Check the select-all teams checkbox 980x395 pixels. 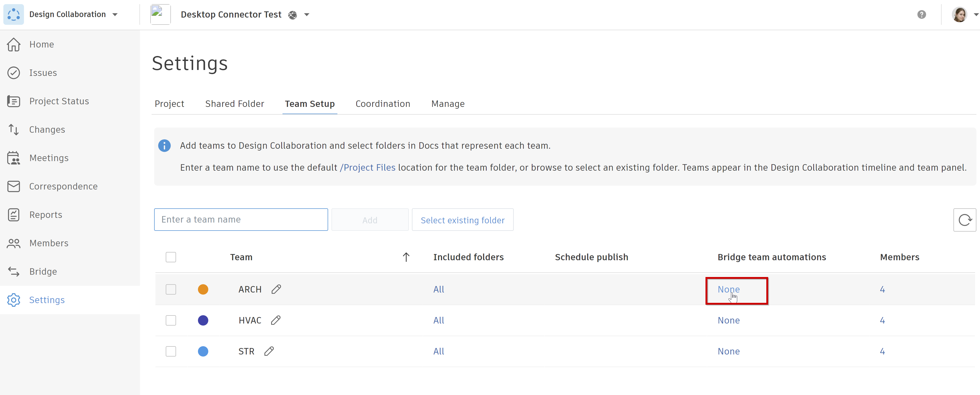[x=171, y=257]
